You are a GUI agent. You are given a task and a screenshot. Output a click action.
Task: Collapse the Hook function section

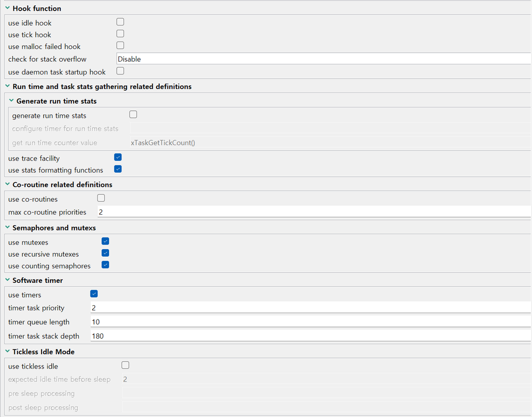7,9
